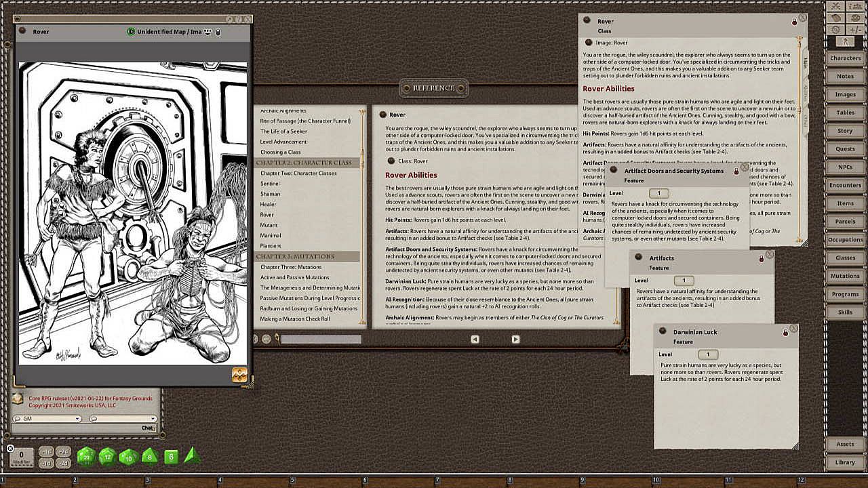Click the +/- modifiers icon in the top-right toolbar

coord(854,29)
